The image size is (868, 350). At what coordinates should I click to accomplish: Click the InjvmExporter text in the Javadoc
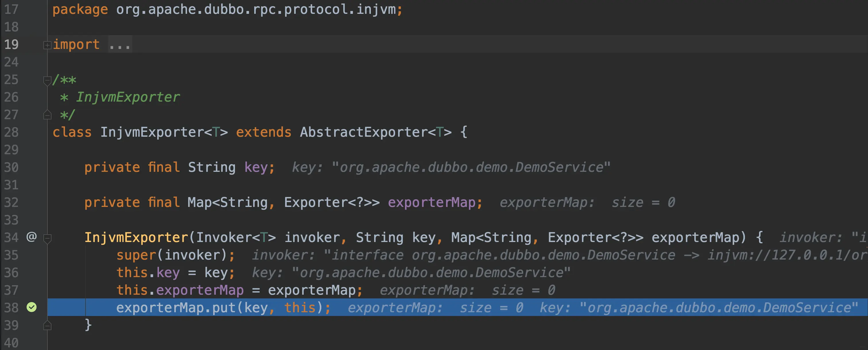128,97
